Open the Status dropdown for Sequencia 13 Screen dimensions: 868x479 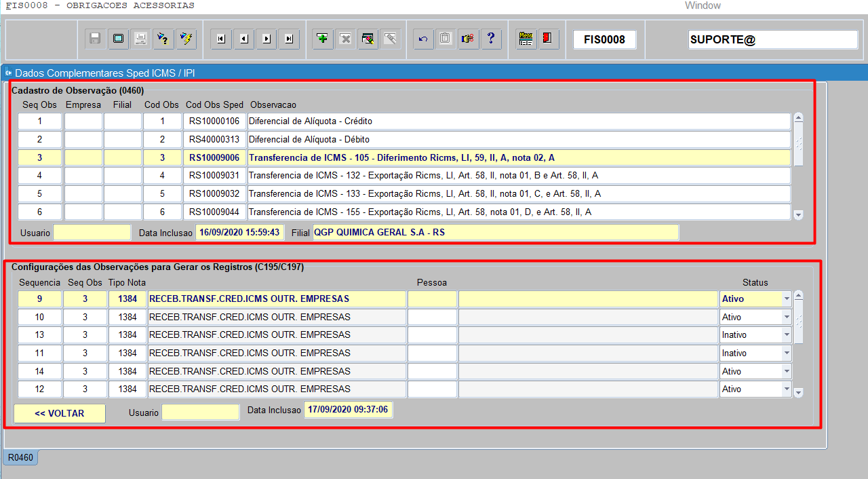787,335
